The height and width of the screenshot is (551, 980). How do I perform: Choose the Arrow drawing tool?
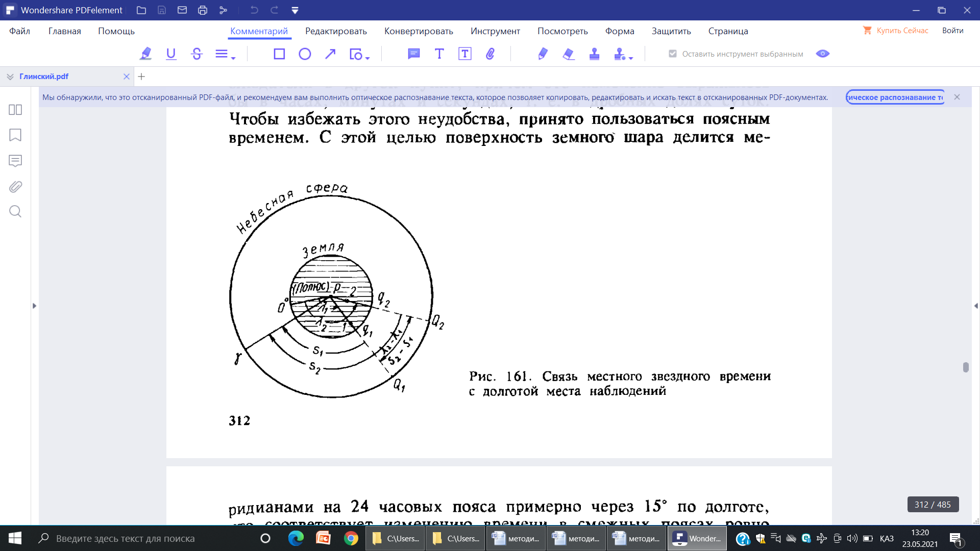[x=330, y=54]
